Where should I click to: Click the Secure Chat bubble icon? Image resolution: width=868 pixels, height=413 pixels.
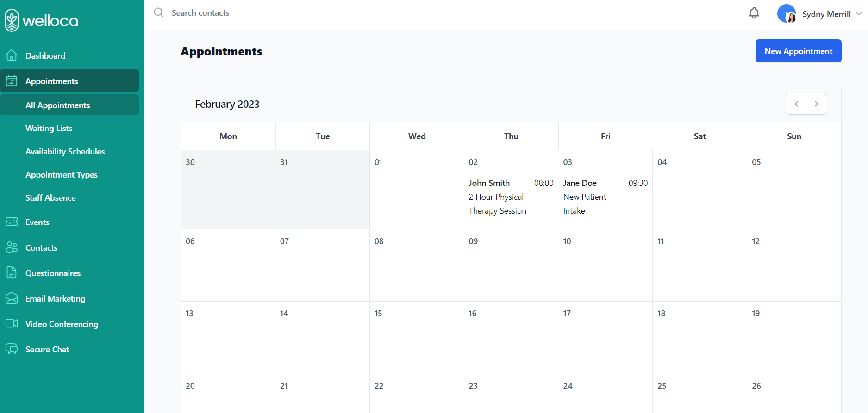[x=12, y=349]
